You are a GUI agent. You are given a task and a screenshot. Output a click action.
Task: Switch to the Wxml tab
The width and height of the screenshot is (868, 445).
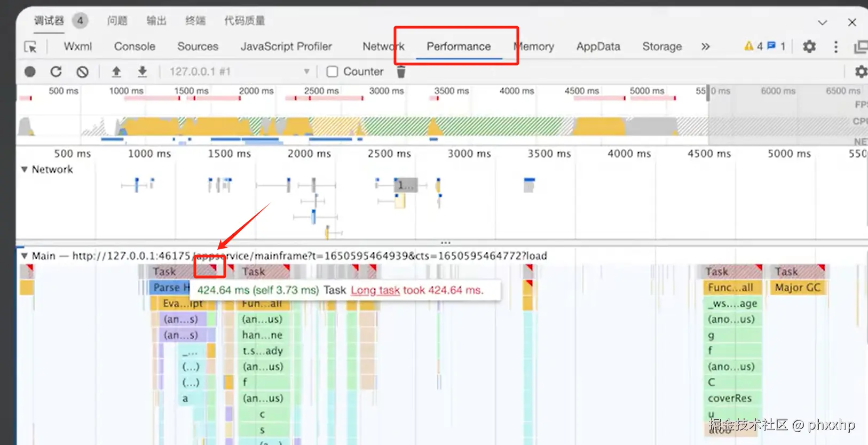pyautogui.click(x=78, y=46)
